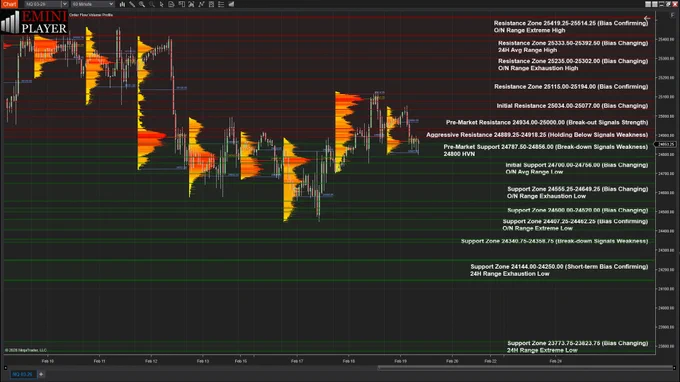Click the bar chart style icon
This screenshot has width=680, height=382.
click(x=122, y=4)
